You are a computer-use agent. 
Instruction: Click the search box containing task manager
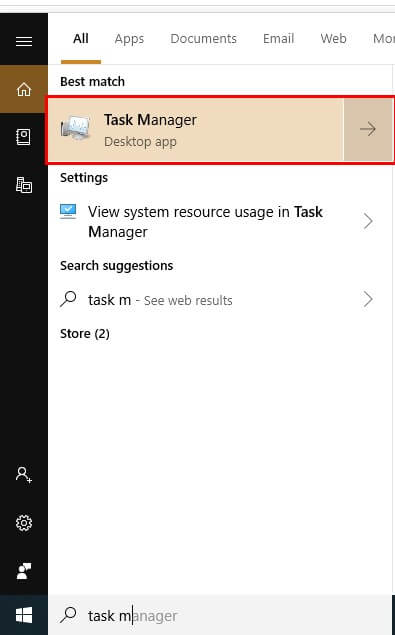pos(221,616)
